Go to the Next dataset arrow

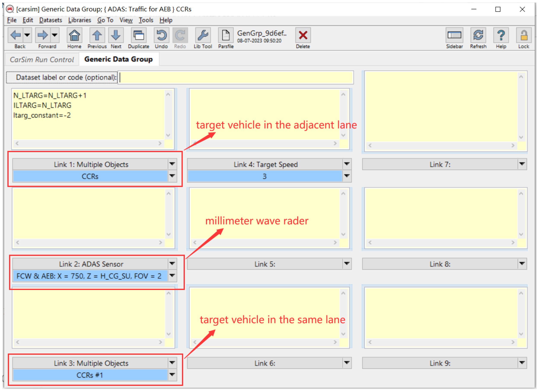click(116, 36)
